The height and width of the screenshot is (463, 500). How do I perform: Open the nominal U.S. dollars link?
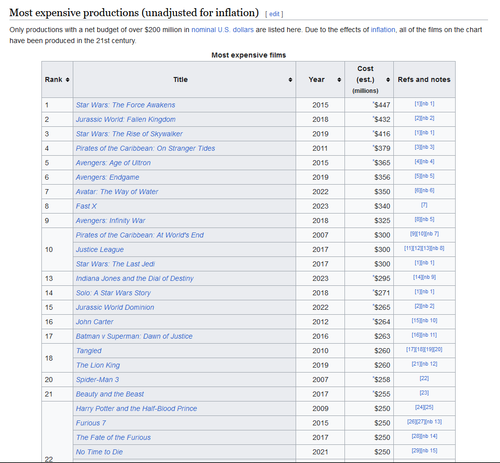222,30
